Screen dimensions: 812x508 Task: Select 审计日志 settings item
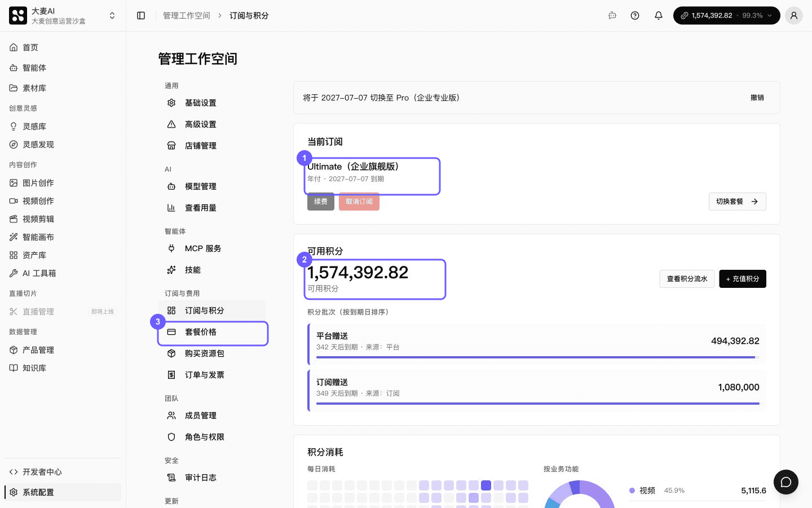pos(212,478)
